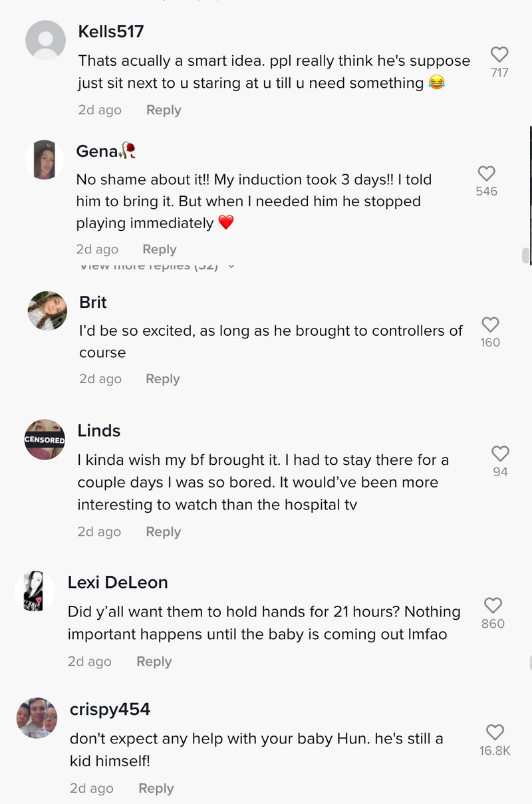Open Kells517's default profile avatar
The height and width of the screenshot is (804, 532).
click(x=45, y=41)
